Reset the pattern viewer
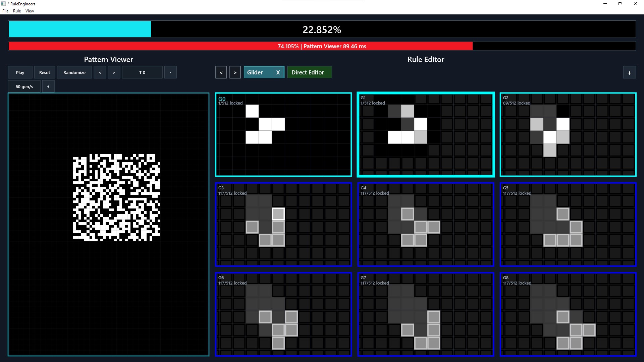Image resolution: width=644 pixels, height=362 pixels. [45, 72]
